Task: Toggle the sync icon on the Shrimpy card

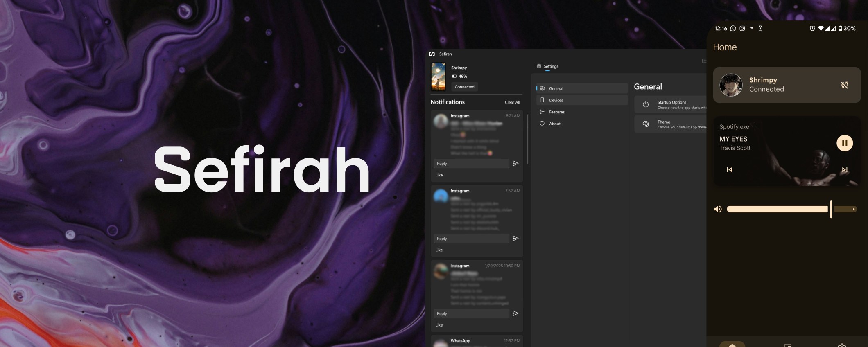Action: pos(845,85)
